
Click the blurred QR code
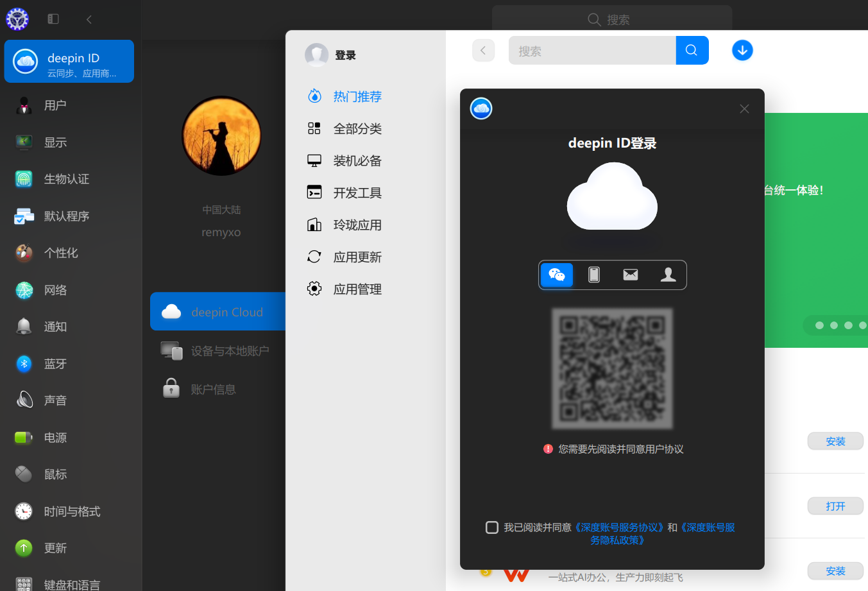pos(612,368)
